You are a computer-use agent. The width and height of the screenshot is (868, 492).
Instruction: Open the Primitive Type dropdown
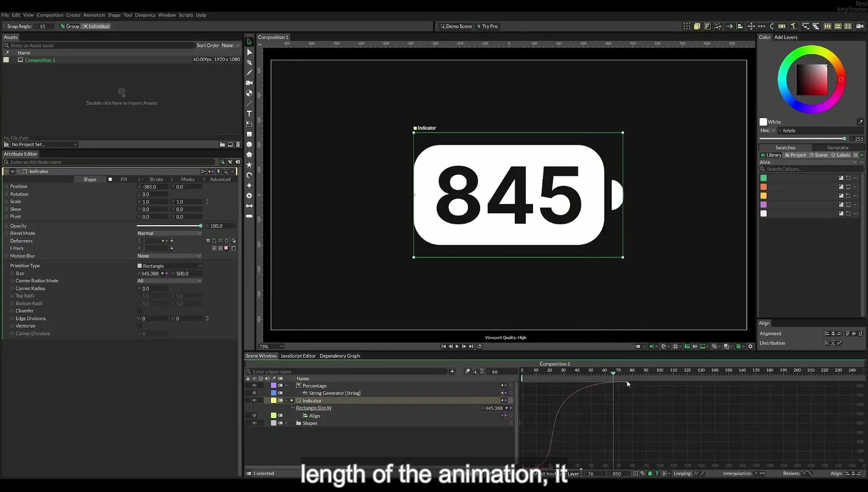tap(169, 266)
